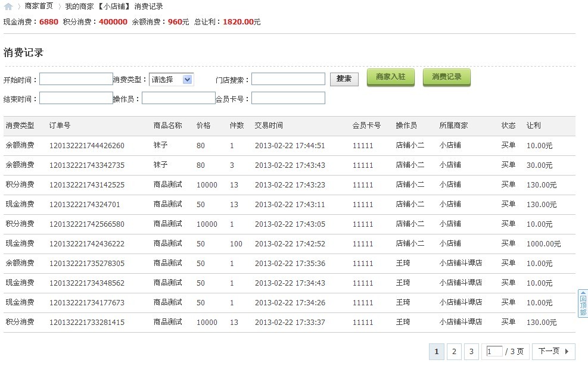The image size is (588, 366).
Task: Click the green 消费记录 button
Action: (x=447, y=77)
